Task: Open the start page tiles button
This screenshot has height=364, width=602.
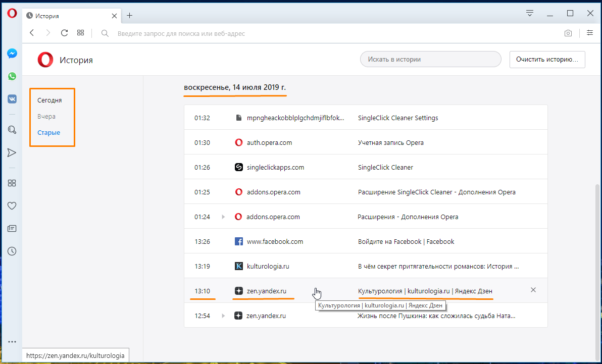Action: pos(80,33)
